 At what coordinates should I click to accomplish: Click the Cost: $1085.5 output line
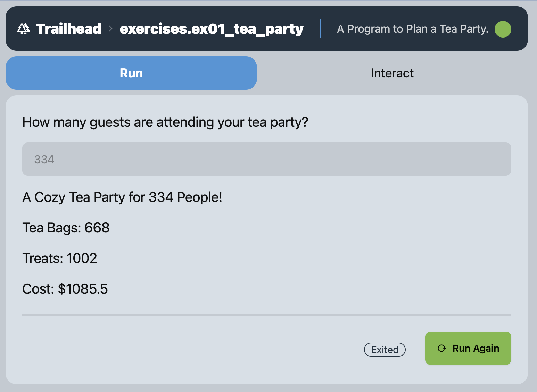click(x=65, y=289)
